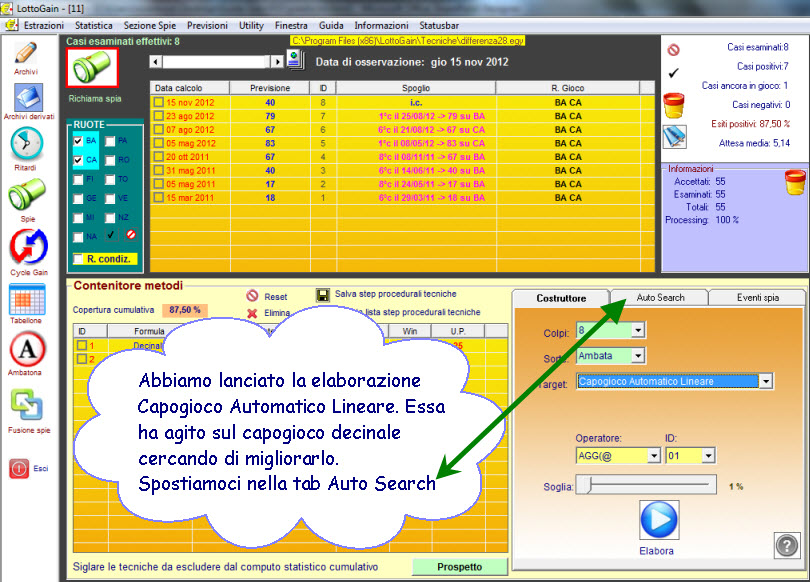Open the question mark help icon
Viewport: 810px width, 582px height.
tap(787, 545)
